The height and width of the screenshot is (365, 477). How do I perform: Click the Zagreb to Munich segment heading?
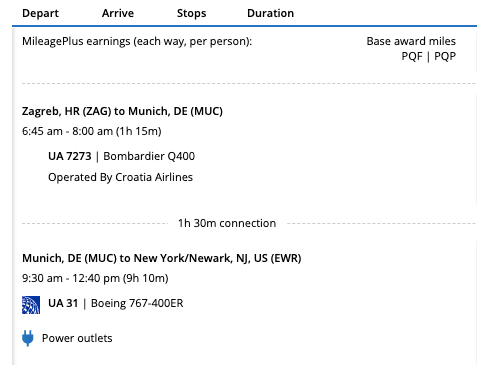pos(122,111)
